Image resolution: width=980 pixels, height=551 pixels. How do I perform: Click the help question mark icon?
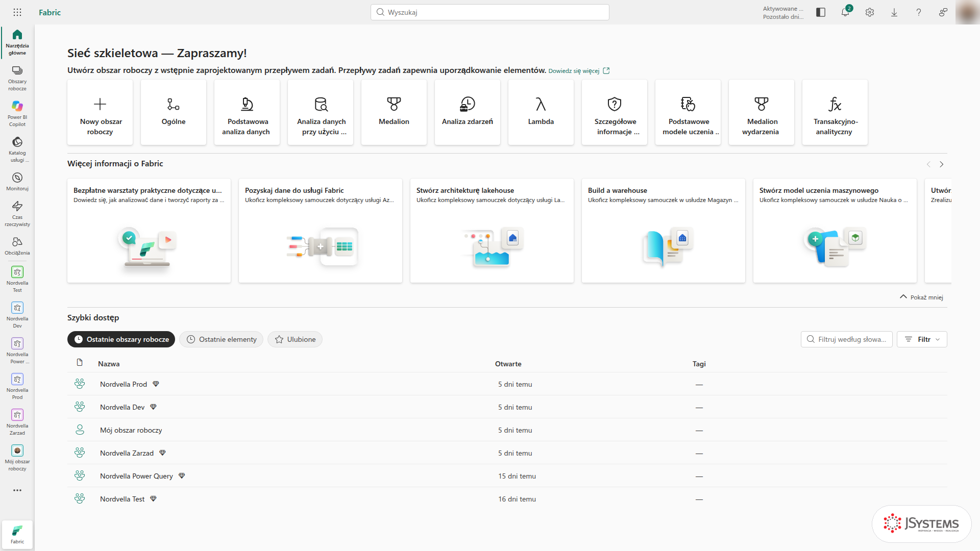coord(919,12)
